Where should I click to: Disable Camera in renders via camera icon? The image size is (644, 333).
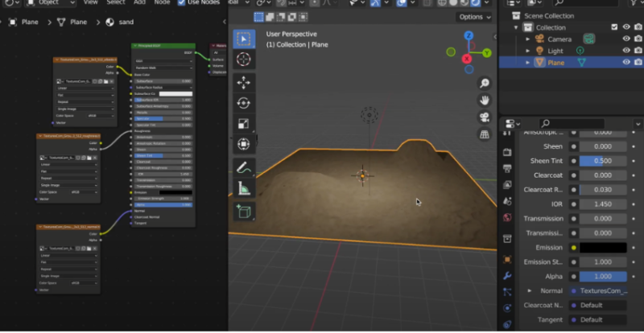tap(638, 39)
